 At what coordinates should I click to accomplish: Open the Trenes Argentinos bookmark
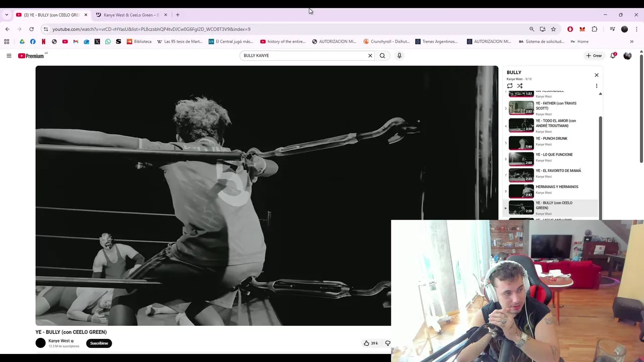pos(436,42)
